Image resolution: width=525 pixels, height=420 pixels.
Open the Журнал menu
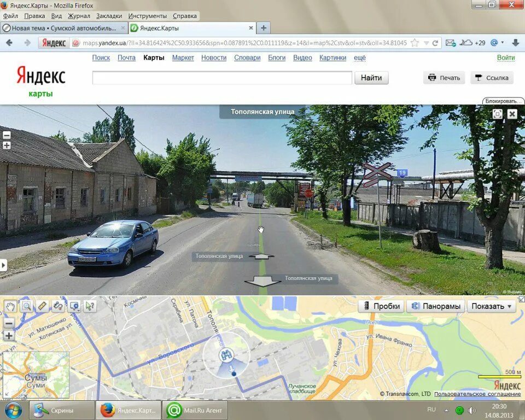pyautogui.click(x=79, y=16)
